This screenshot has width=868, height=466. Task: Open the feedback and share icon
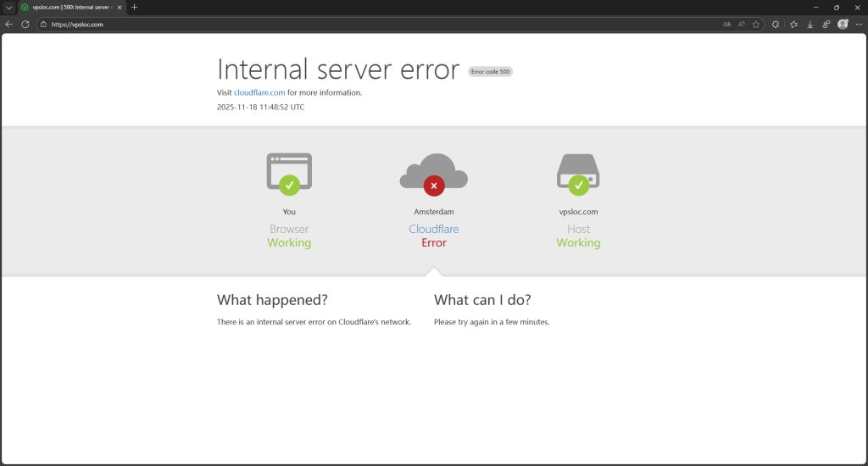coord(826,25)
